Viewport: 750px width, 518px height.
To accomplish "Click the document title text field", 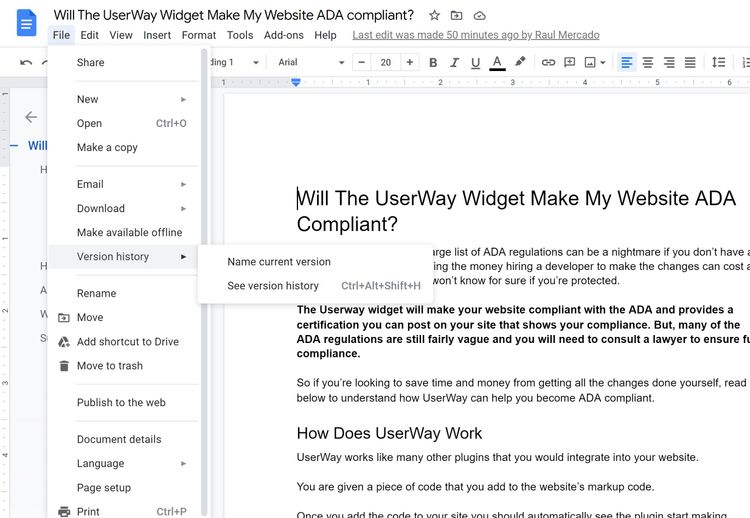I will [233, 15].
